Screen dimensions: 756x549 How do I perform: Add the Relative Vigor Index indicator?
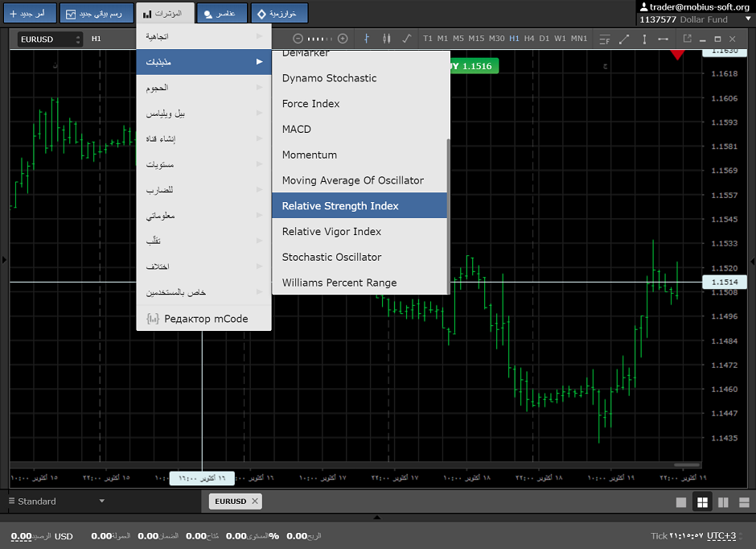click(360, 231)
